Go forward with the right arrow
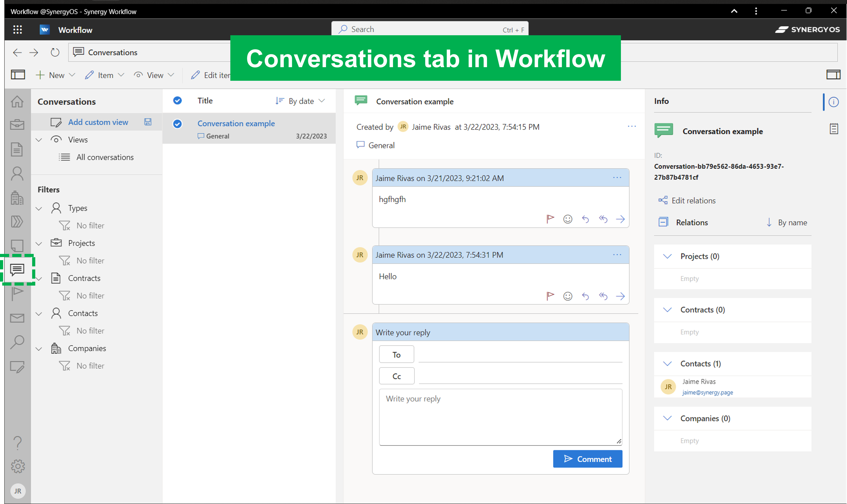 34,52
